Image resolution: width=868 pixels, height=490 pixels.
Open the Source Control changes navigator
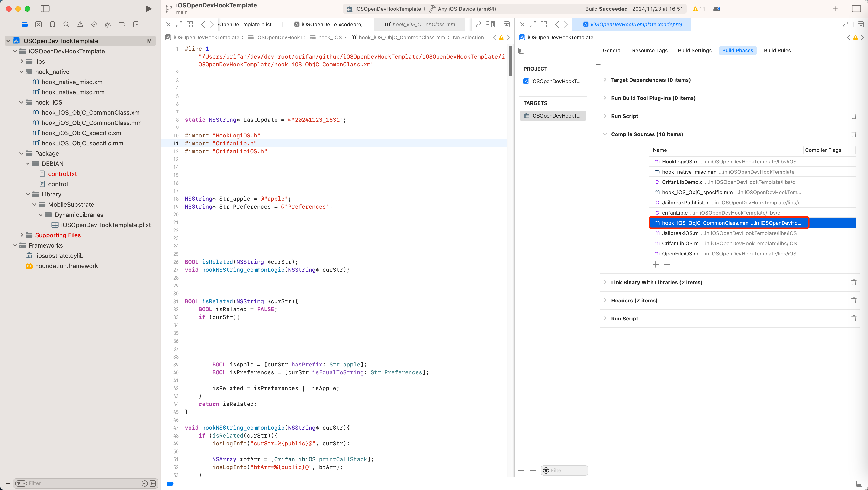[x=38, y=24]
